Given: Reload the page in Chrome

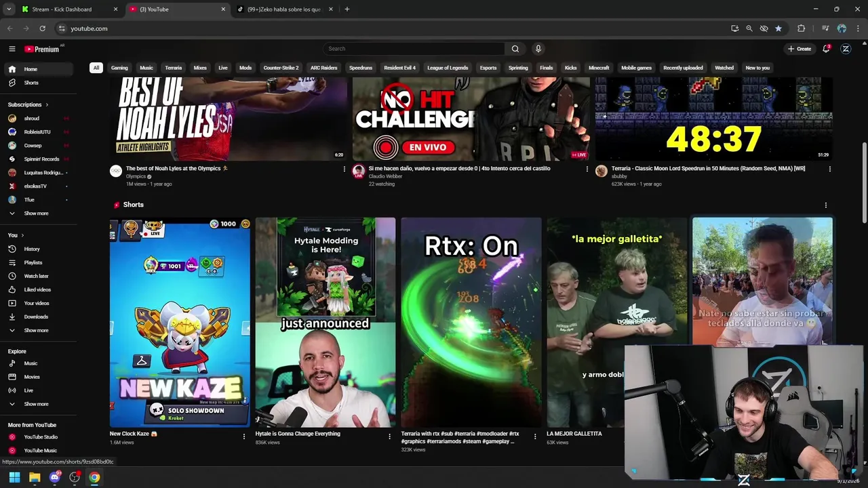Looking at the screenshot, I should (42, 28).
